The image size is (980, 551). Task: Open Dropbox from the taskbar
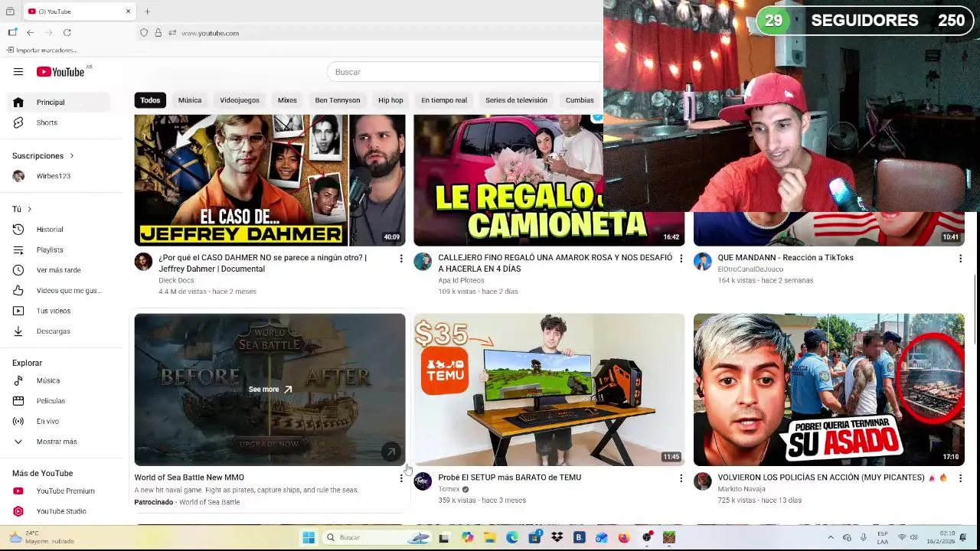(x=557, y=537)
